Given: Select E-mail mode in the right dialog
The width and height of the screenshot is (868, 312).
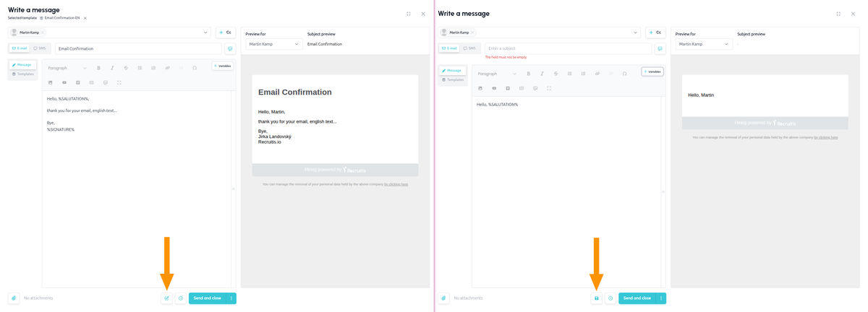Looking at the screenshot, I should [449, 48].
